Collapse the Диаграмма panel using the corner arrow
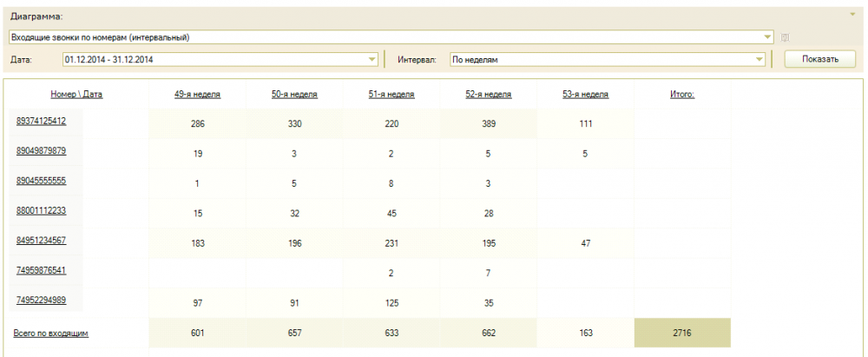This screenshot has height=357, width=868. [x=852, y=15]
